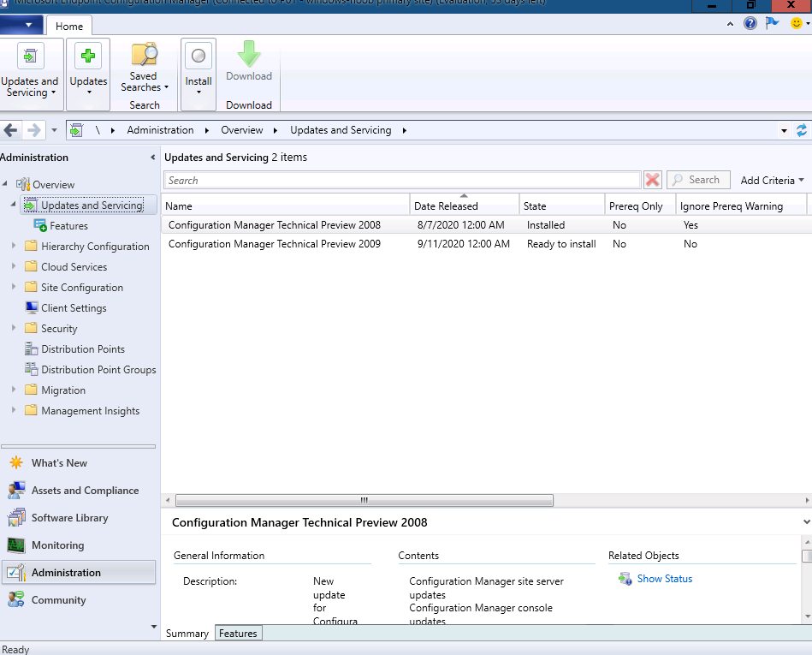The image size is (812, 655).
Task: Click the Show Status link
Action: coord(665,578)
